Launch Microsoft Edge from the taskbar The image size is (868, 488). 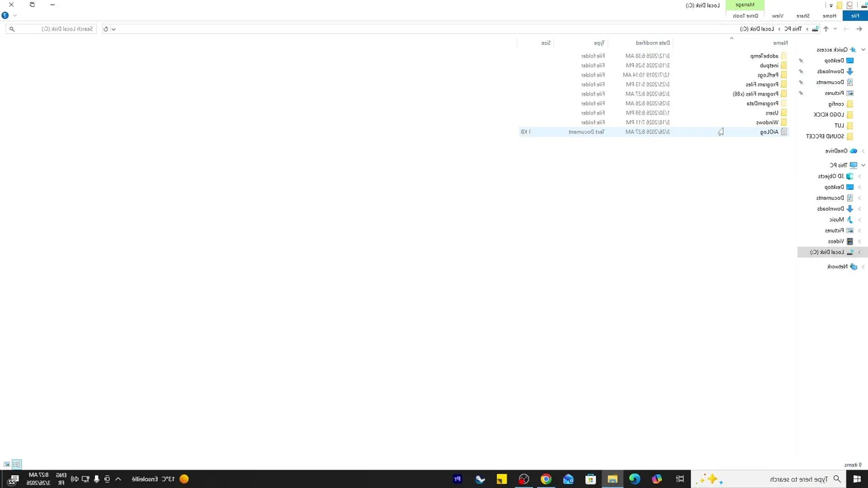point(635,479)
